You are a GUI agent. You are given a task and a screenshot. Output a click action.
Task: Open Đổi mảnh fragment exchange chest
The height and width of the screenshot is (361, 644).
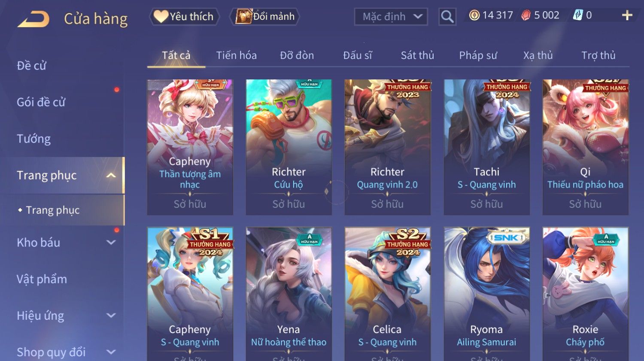click(x=264, y=16)
